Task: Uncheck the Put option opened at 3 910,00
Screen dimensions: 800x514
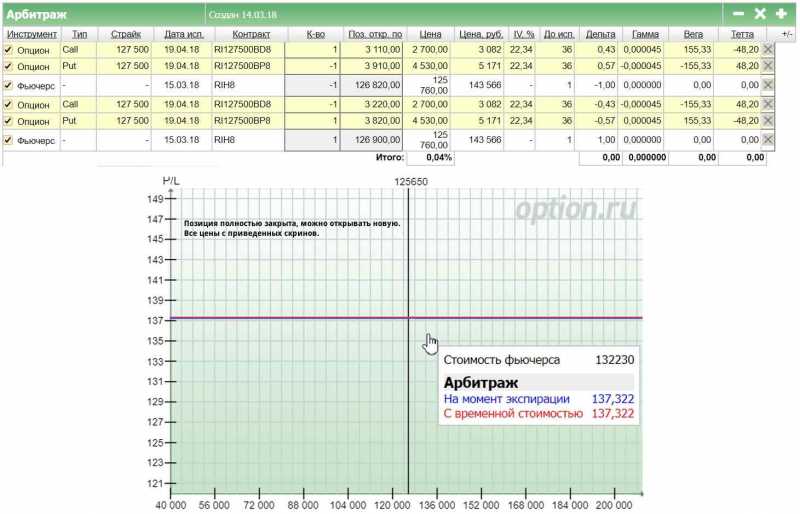Action: [x=9, y=66]
